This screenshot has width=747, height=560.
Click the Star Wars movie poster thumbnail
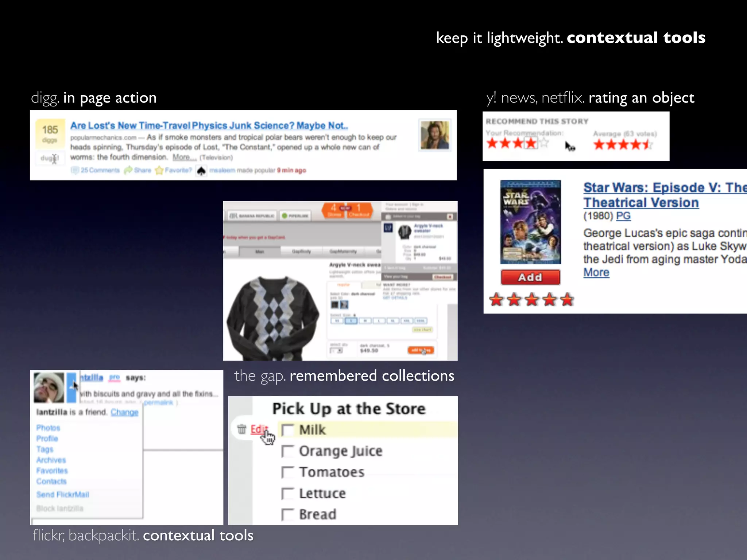point(530,222)
